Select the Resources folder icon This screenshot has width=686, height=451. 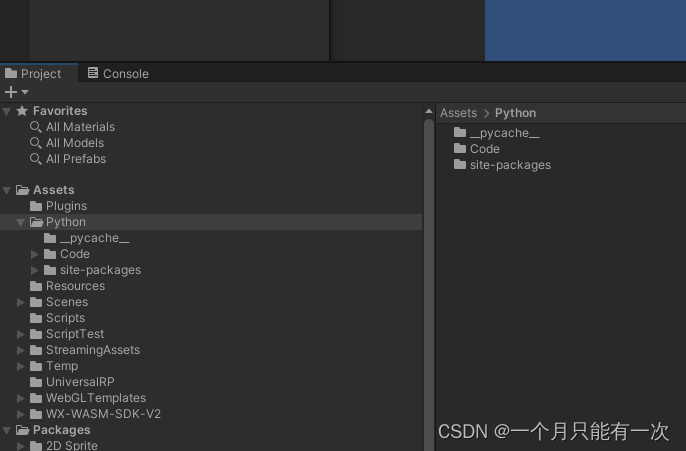click(x=36, y=286)
